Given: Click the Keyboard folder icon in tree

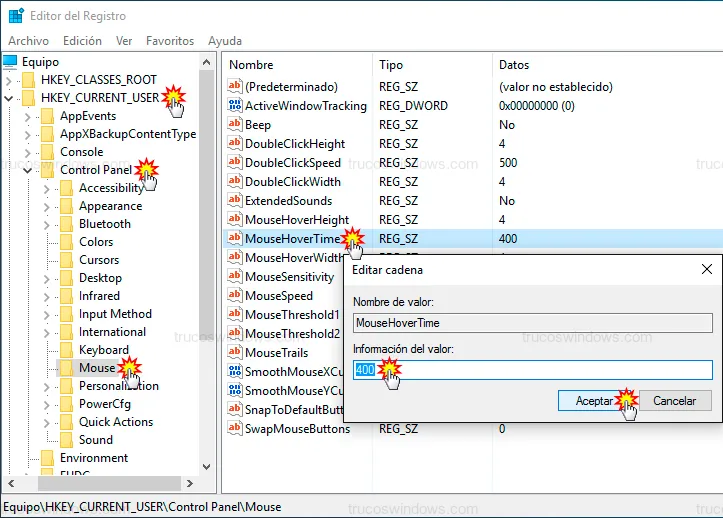Looking at the screenshot, I should tap(68, 350).
